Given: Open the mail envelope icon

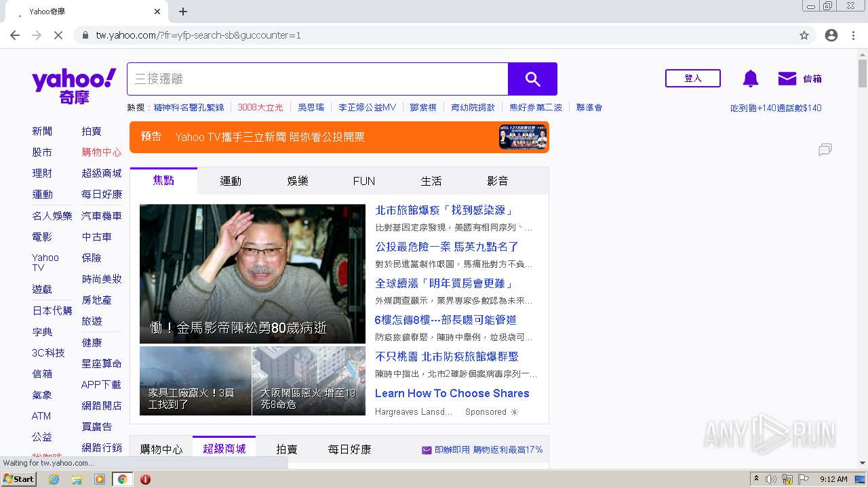Looking at the screenshot, I should coord(787,79).
